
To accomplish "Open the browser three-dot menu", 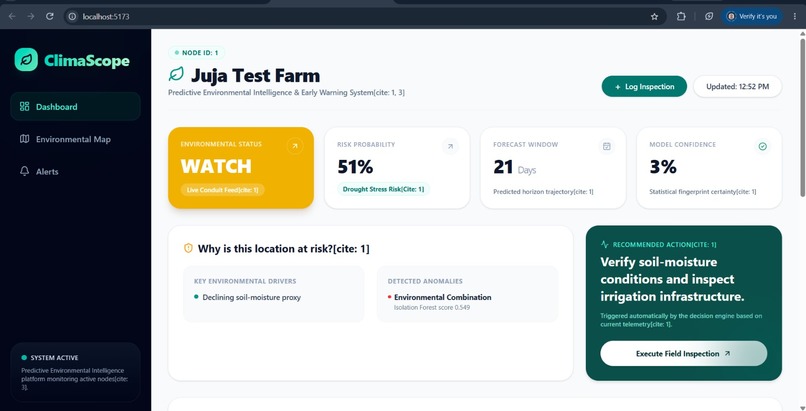I will [x=795, y=16].
